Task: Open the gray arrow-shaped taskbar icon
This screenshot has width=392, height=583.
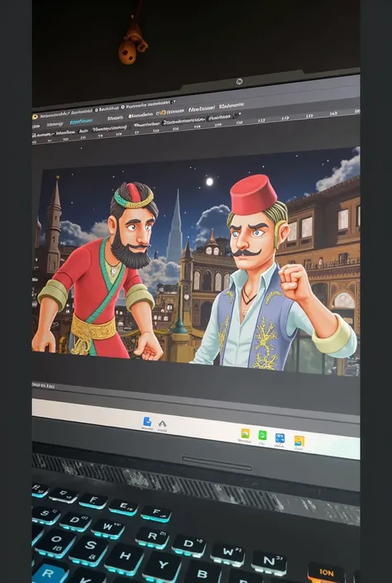Action: [x=162, y=423]
